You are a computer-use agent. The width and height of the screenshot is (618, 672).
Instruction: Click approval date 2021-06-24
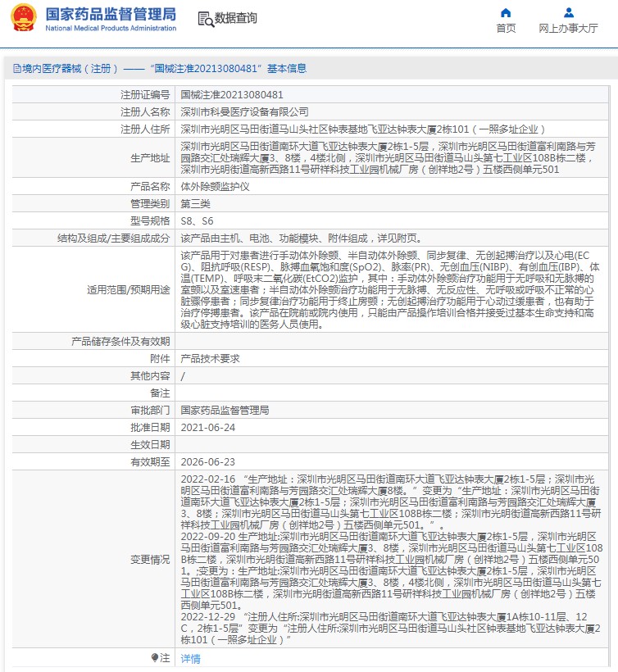click(208, 427)
